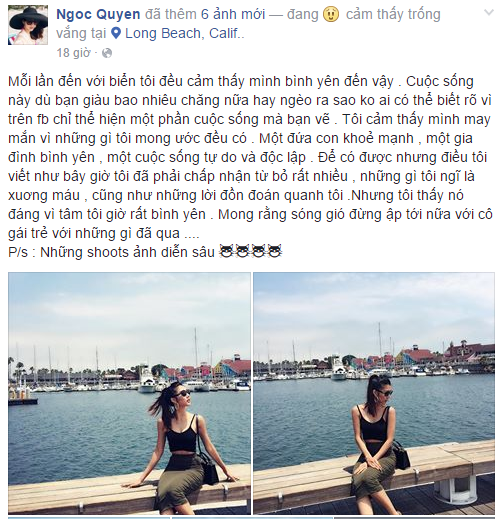Expand the post options chevron menu
502x519 pixels.
489,13
